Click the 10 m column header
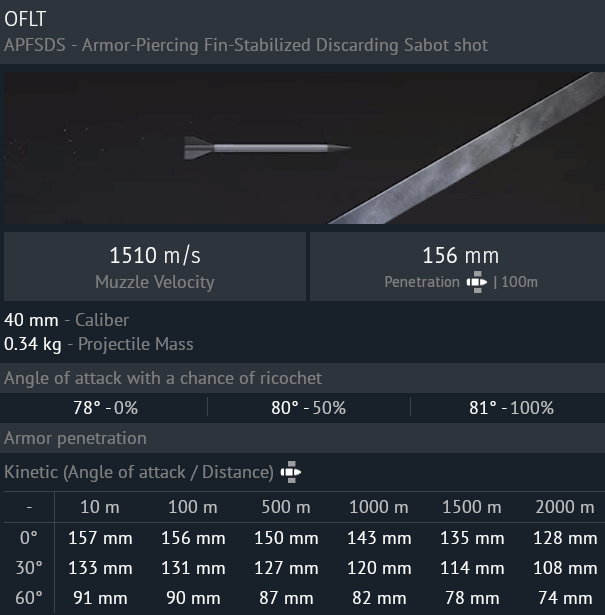The image size is (605, 615). coord(100,507)
